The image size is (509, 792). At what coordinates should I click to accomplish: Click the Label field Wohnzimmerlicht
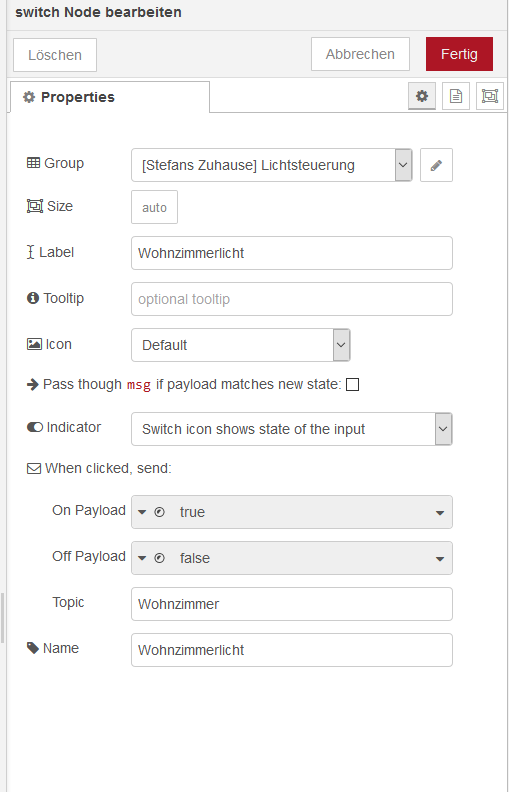point(292,253)
